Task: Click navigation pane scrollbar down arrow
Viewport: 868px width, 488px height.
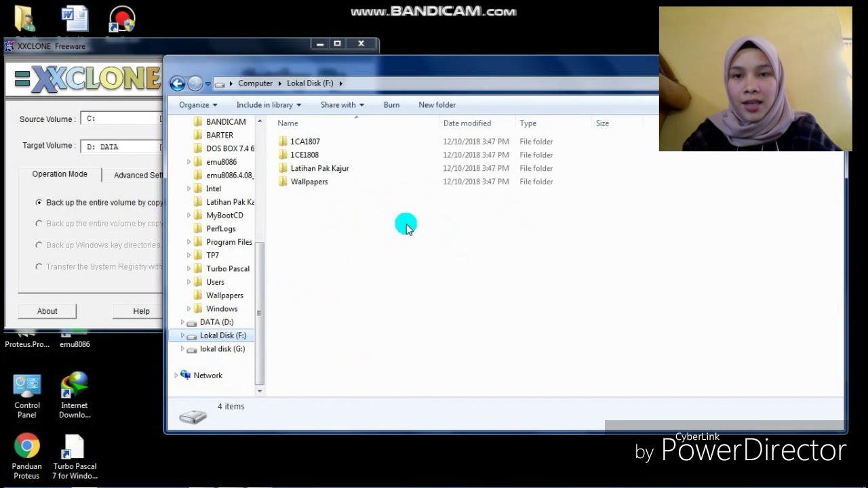Action: (x=259, y=391)
